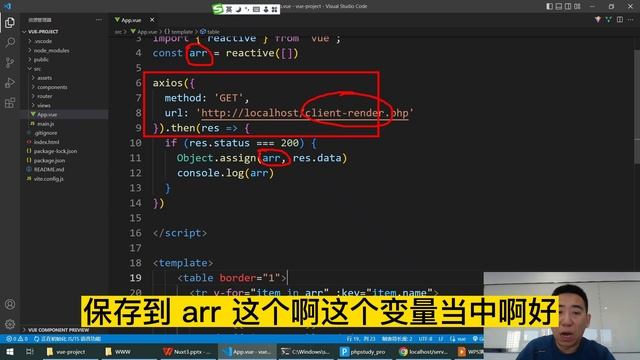
Task: Click the console.log(arr) code line
Action: (x=225, y=173)
